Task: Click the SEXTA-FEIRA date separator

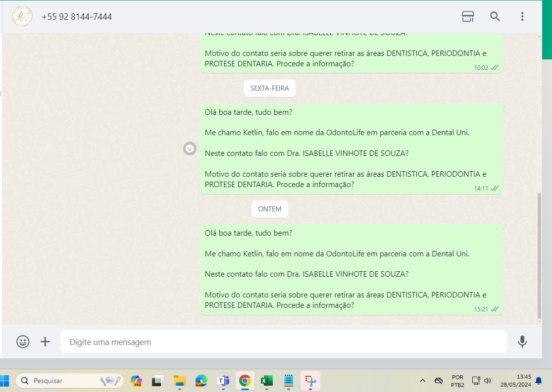Action: click(270, 88)
